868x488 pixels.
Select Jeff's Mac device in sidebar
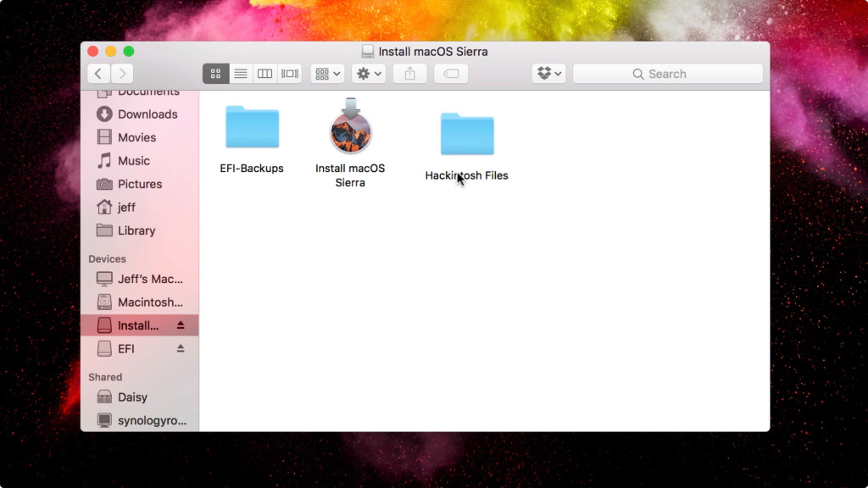point(140,279)
